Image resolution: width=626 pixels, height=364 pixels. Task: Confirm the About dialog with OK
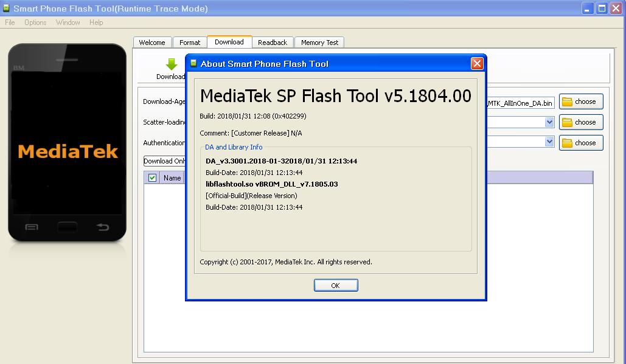pyautogui.click(x=336, y=286)
